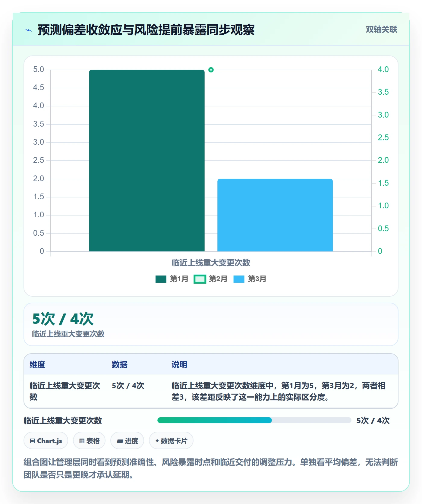Click the 表格 tag

pyautogui.click(x=89, y=441)
